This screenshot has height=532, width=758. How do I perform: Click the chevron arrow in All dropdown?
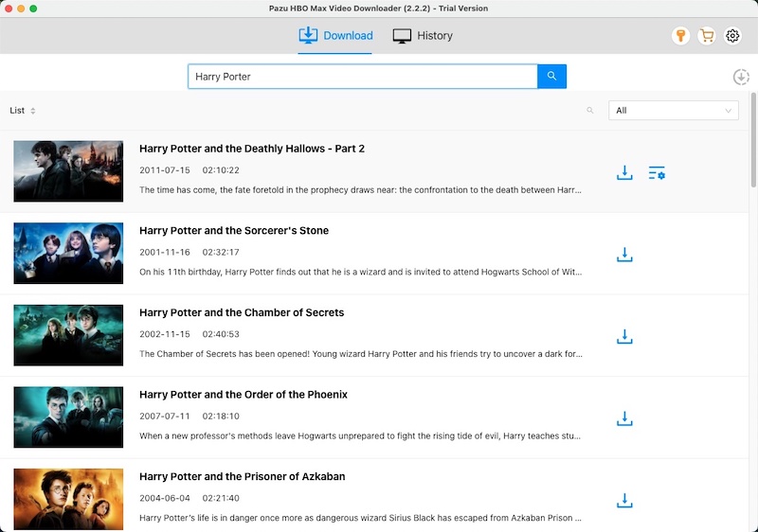point(728,111)
